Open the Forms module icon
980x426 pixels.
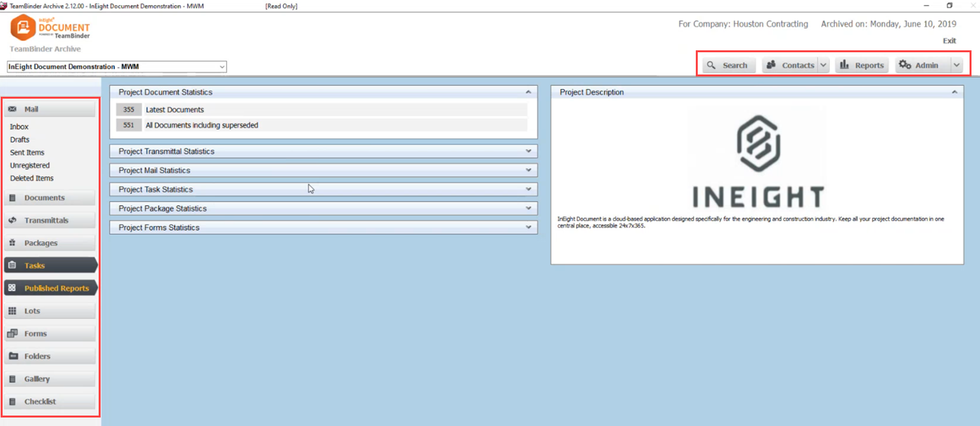[x=12, y=333]
